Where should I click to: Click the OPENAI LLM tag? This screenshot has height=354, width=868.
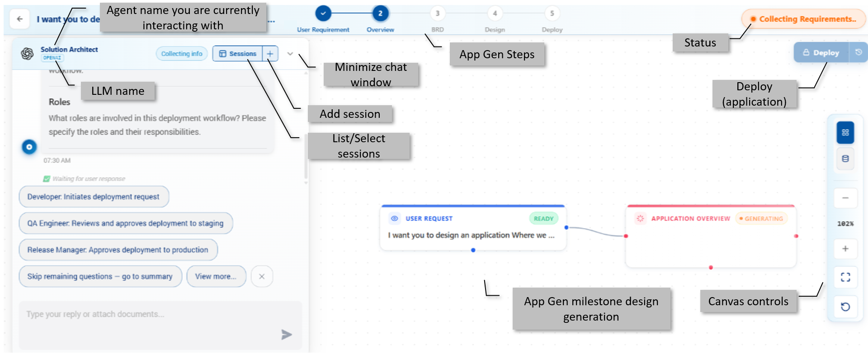[52, 58]
